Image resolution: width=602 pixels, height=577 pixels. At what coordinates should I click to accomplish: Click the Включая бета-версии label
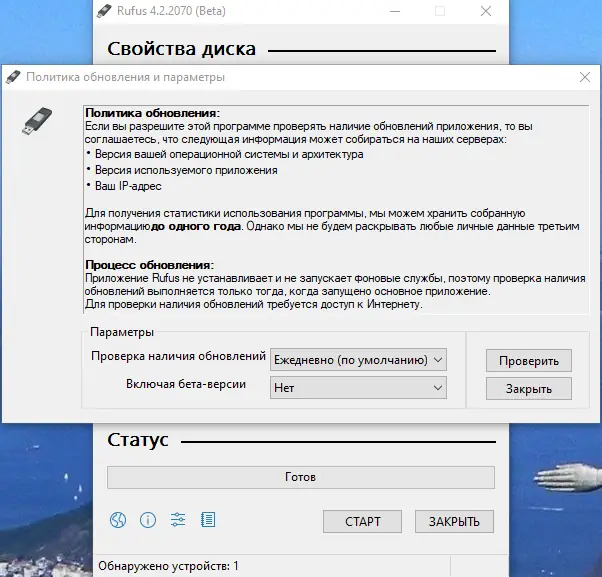tap(186, 384)
